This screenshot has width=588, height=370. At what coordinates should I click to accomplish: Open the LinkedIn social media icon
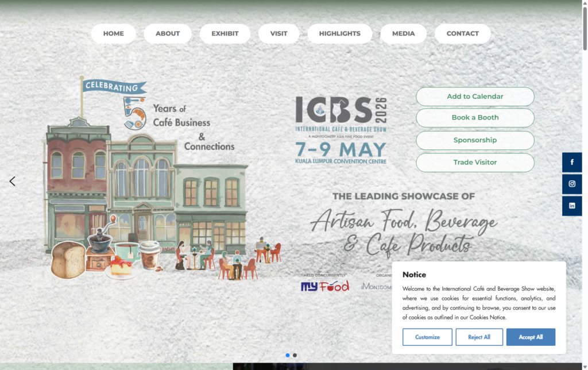pyautogui.click(x=572, y=206)
